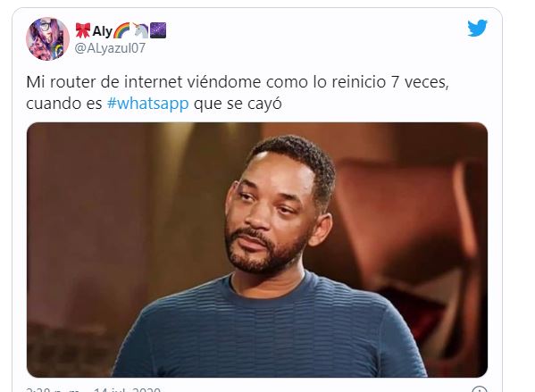Click the purple galaxy emoji in display name
This screenshot has height=392, width=535.
(x=158, y=30)
